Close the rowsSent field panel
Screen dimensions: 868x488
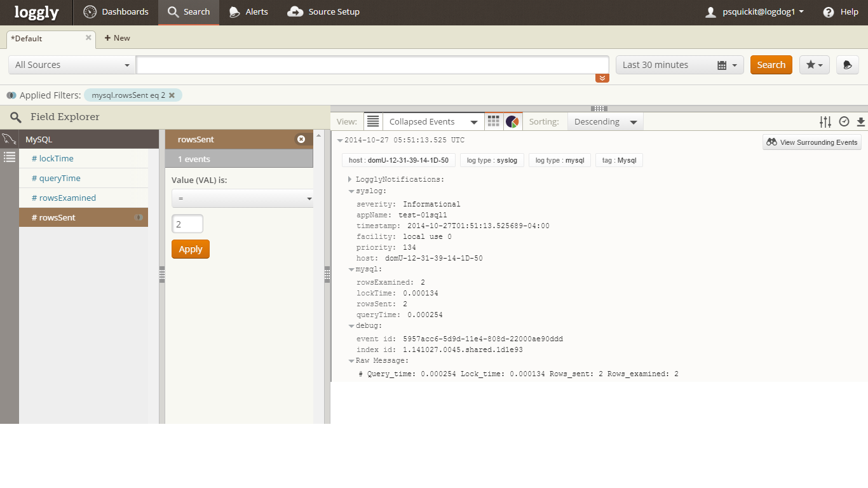click(301, 139)
